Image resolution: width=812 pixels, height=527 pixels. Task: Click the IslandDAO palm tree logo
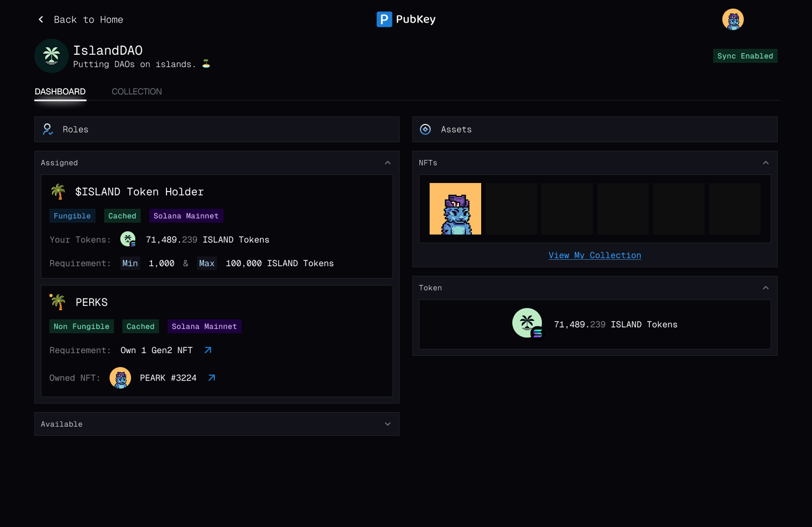coord(52,56)
